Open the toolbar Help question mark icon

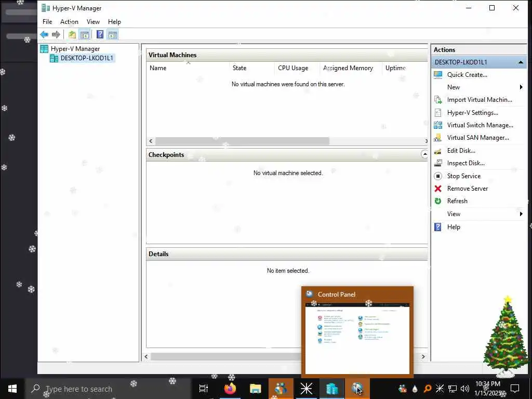100,34
